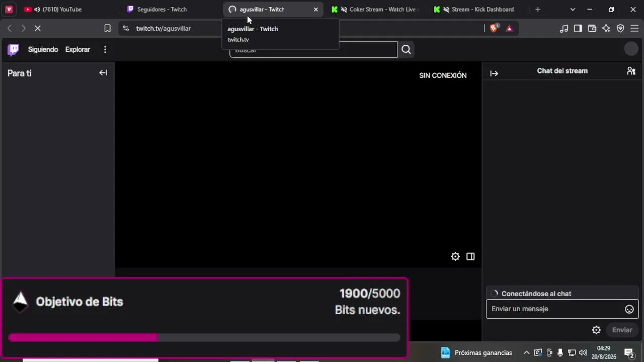This screenshot has width=644, height=362.
Task: Click the Objetivo de Bits title
Action: click(79, 302)
